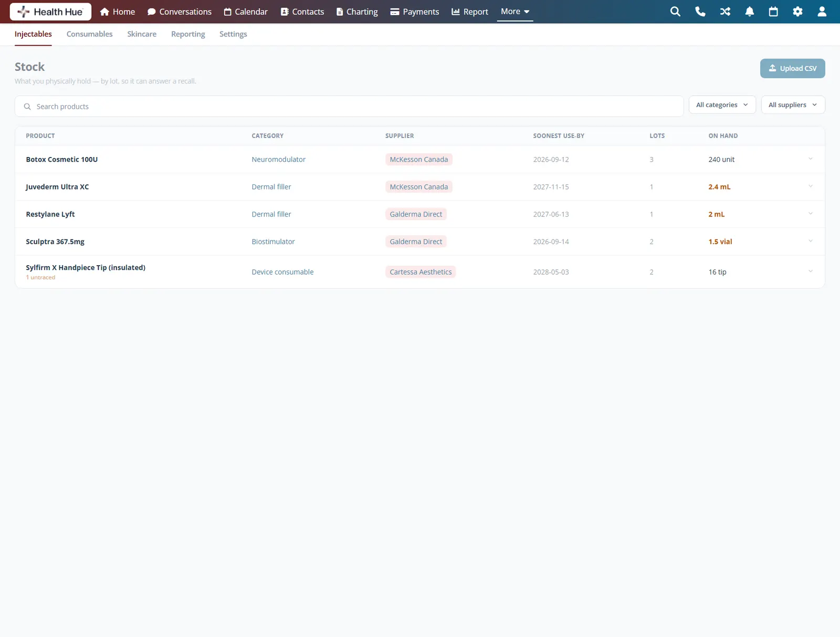The height and width of the screenshot is (637, 840).
Task: Open Conversations from the top navigation
Action: (180, 12)
